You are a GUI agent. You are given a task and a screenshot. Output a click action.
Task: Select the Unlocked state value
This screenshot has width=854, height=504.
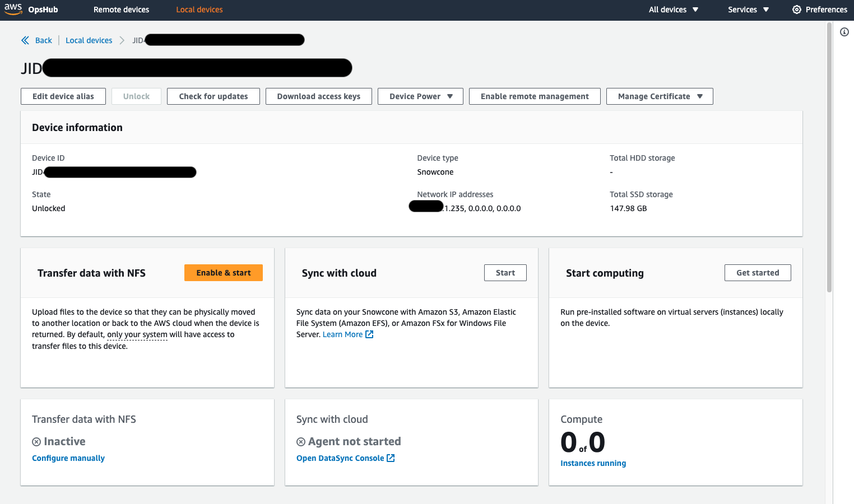(x=49, y=208)
